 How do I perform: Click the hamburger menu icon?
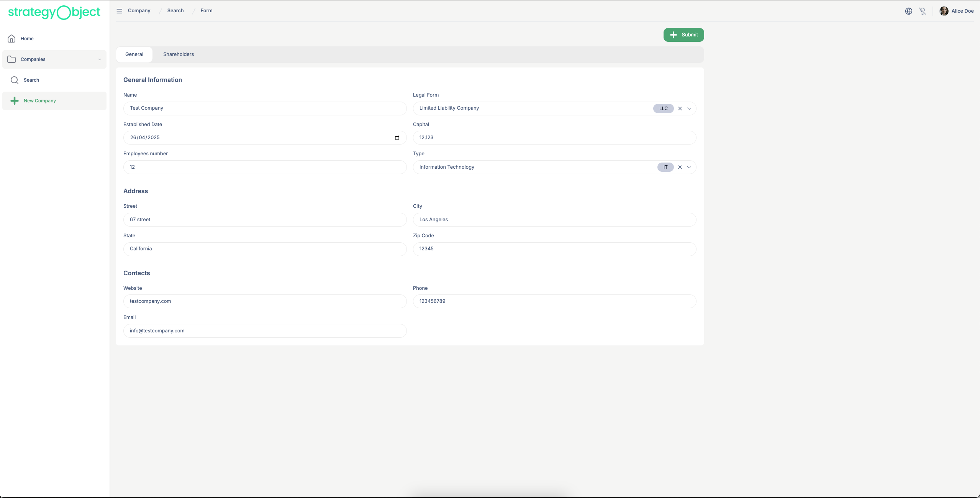coord(120,11)
